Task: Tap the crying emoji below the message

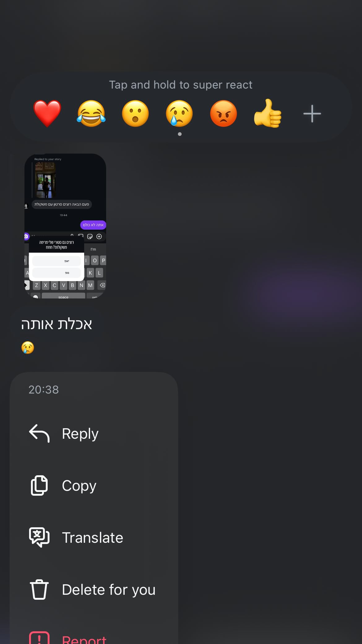Action: (x=28, y=348)
